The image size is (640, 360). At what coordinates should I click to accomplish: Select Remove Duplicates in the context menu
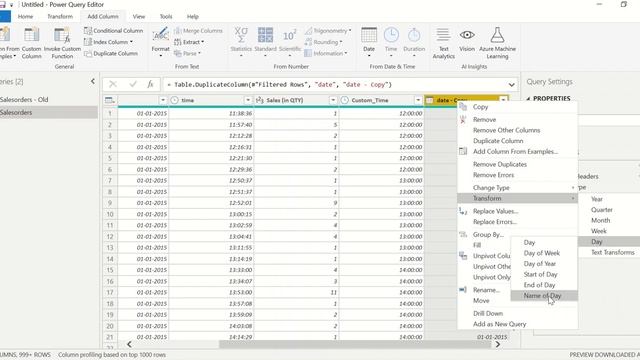[x=518, y=164]
